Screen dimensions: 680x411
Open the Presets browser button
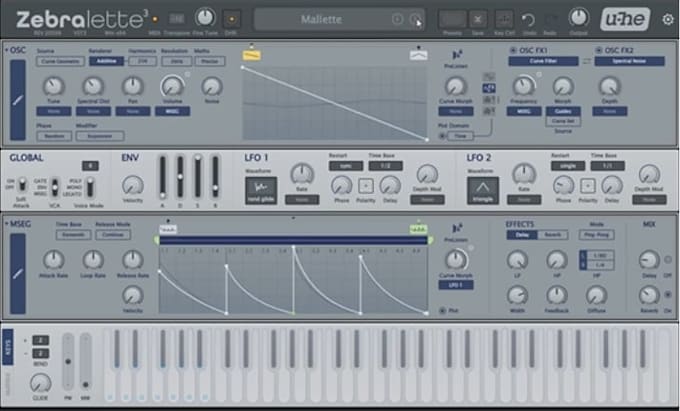tap(452, 19)
